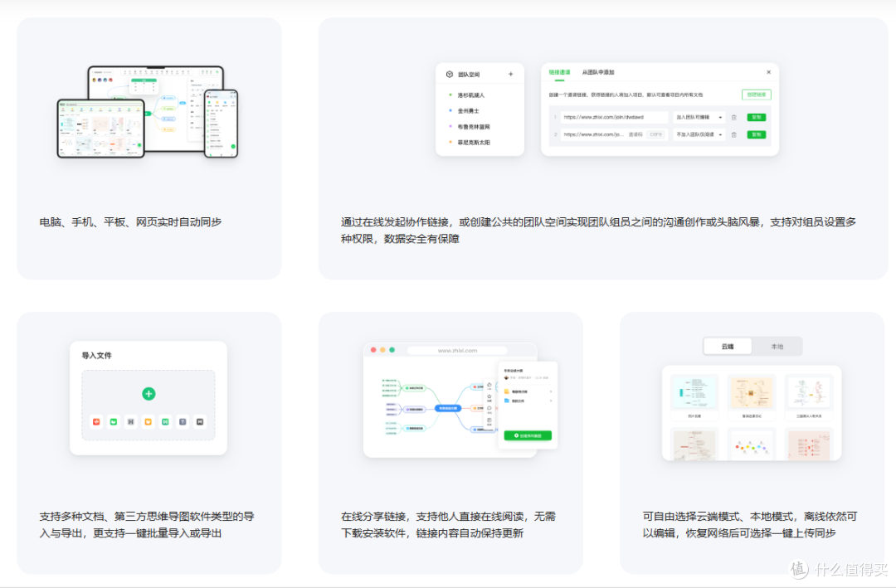This screenshot has width=896, height=588.
Task: Open the orange mind map thumbnail in cloud grid
Action: 752,392
